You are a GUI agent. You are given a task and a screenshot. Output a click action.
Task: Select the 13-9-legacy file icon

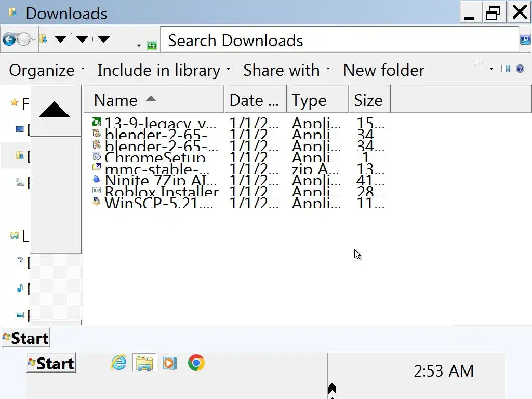pos(97,122)
